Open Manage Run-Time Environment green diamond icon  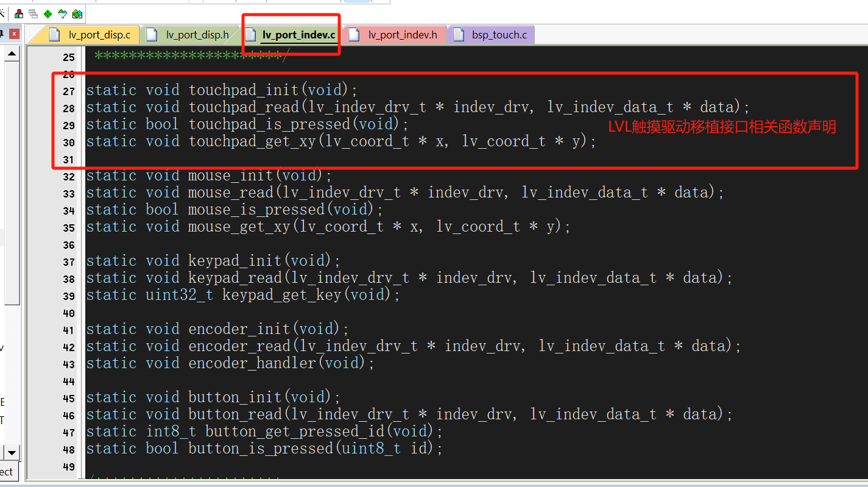[48, 13]
